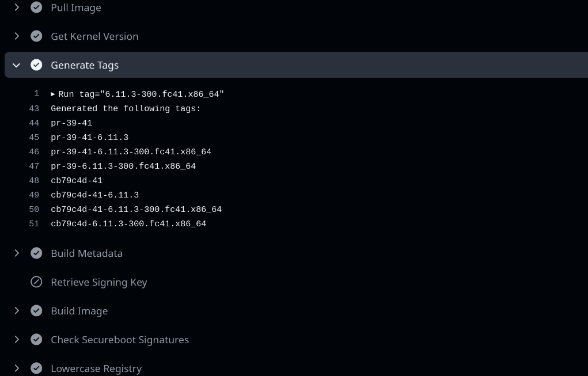Image resolution: width=588 pixels, height=376 pixels.
Task: Click the skipped icon beside Retrieve Signing Key
Action: (36, 282)
